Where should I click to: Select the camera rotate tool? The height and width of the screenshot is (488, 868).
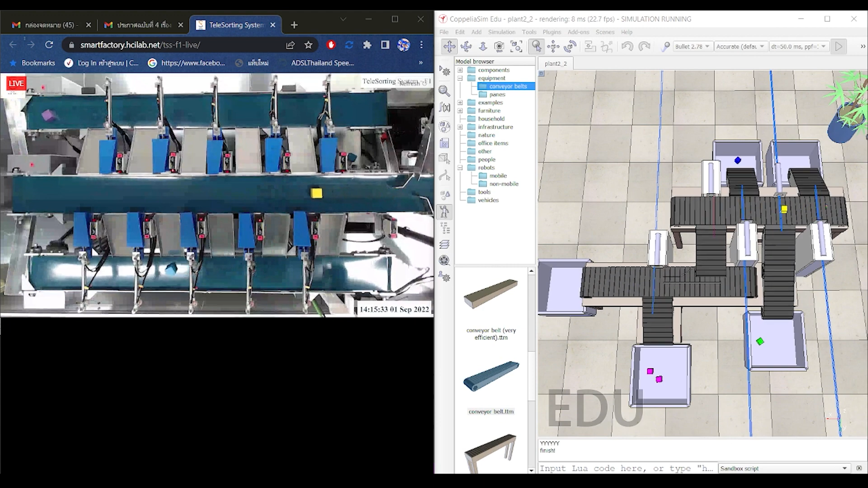(466, 46)
